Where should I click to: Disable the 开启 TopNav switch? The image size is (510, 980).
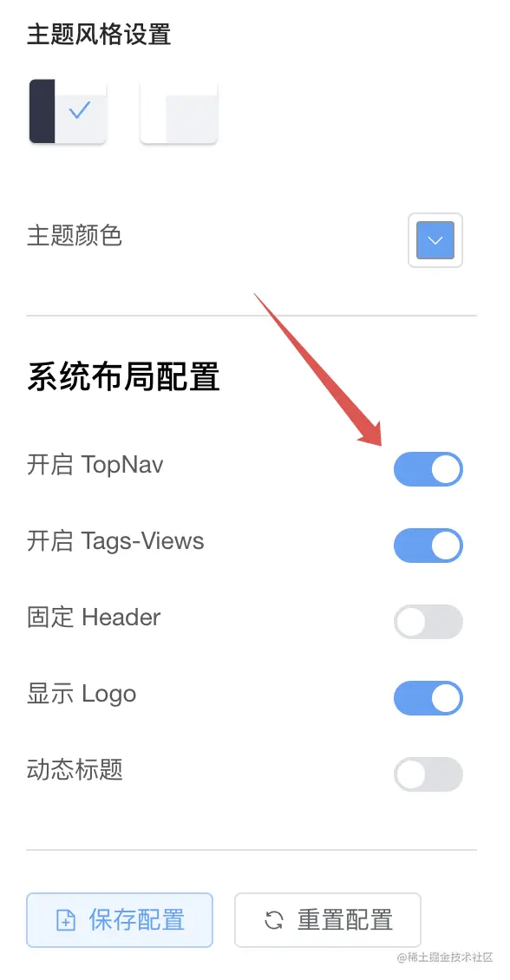(x=428, y=469)
